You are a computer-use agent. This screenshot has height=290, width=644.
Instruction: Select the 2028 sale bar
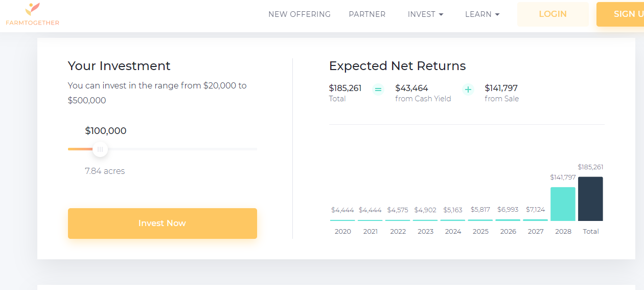pos(563,204)
